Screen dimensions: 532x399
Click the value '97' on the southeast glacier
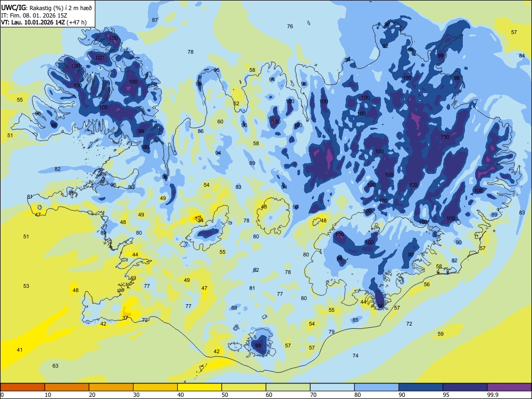pos(411,255)
